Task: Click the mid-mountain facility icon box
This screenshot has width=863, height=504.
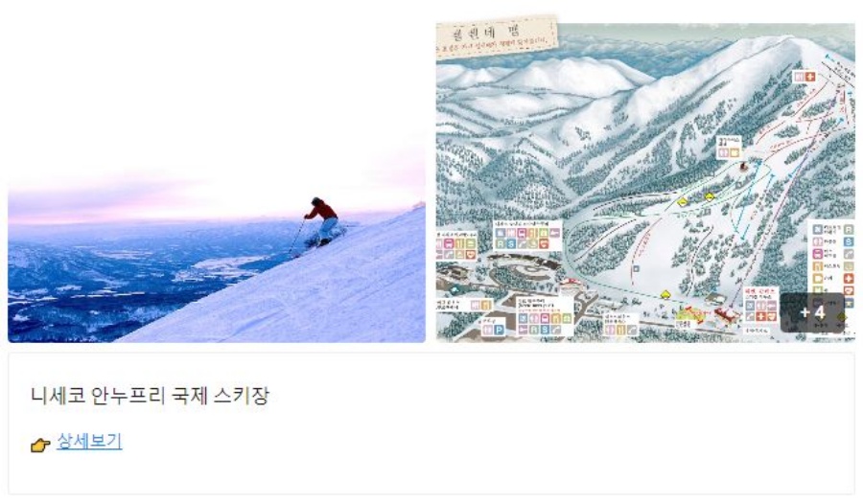Action: (x=730, y=149)
